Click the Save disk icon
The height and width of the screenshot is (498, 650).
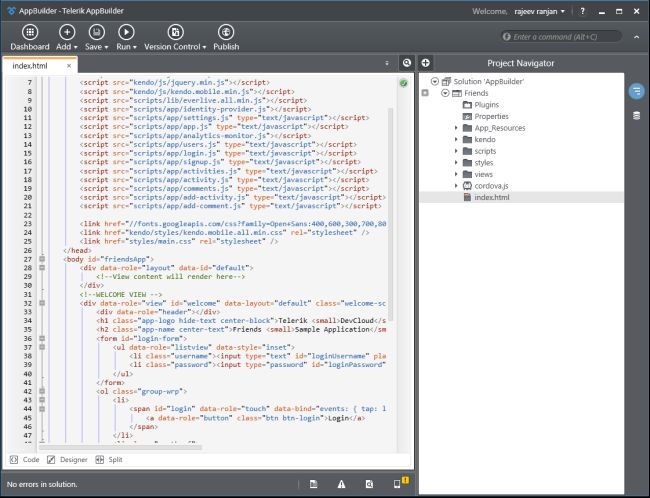coord(96,32)
